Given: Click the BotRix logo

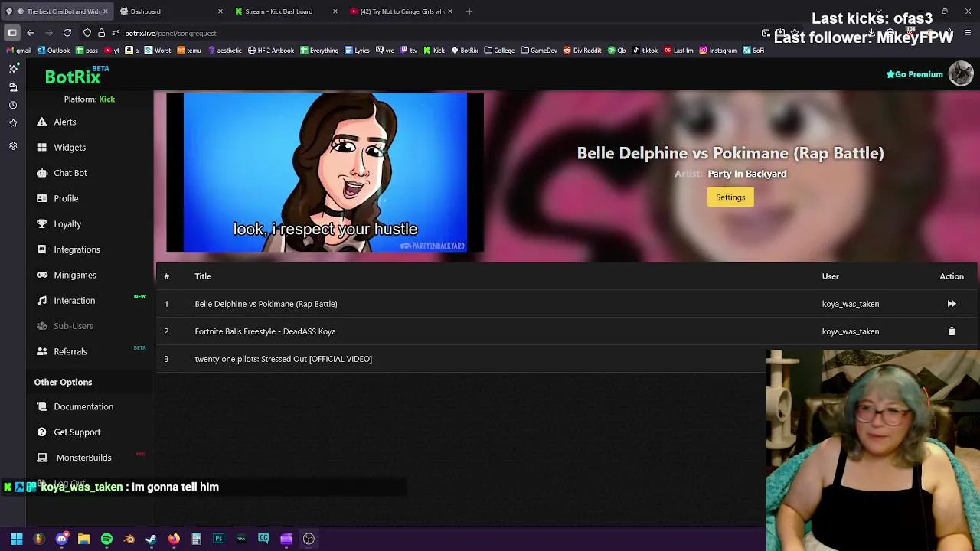Looking at the screenshot, I should (x=73, y=77).
